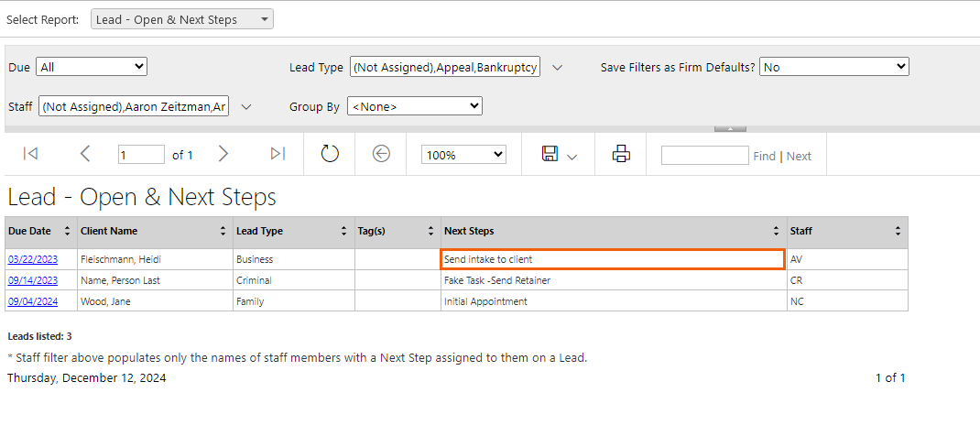Open the 09/04/2024 due date link
Screen dimensions: 980x447
pyautogui.click(x=33, y=301)
